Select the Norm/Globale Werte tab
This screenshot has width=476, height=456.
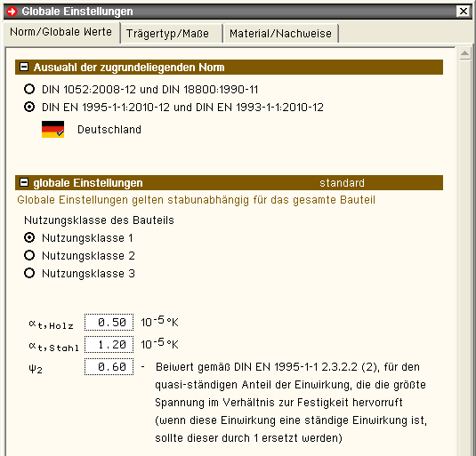[x=61, y=32]
